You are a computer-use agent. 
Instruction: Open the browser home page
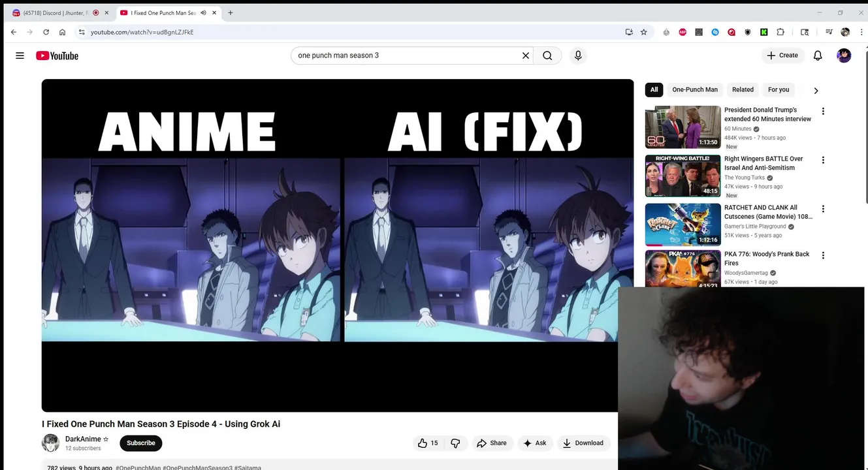pos(62,32)
